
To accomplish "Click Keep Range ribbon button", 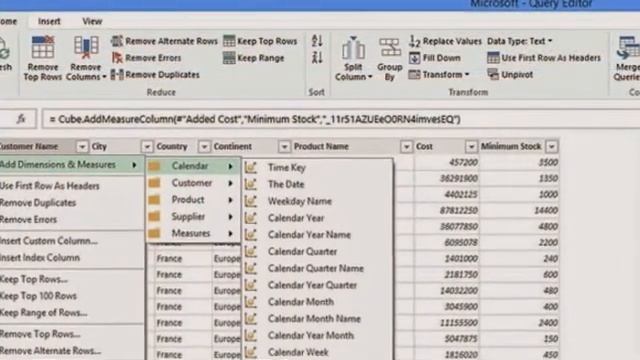I will 254,58.
